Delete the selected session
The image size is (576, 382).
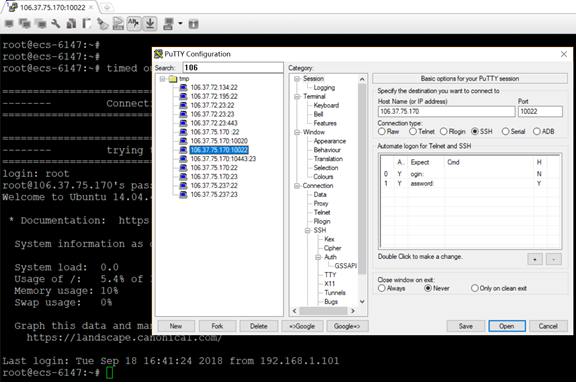click(259, 326)
